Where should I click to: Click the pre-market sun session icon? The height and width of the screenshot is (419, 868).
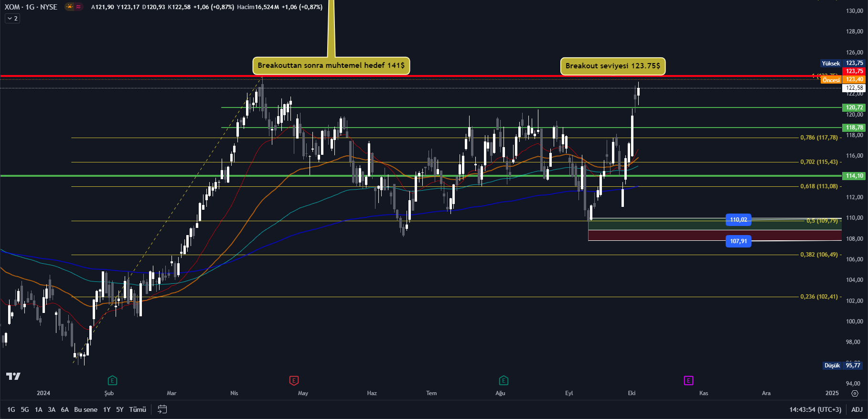coord(70,7)
